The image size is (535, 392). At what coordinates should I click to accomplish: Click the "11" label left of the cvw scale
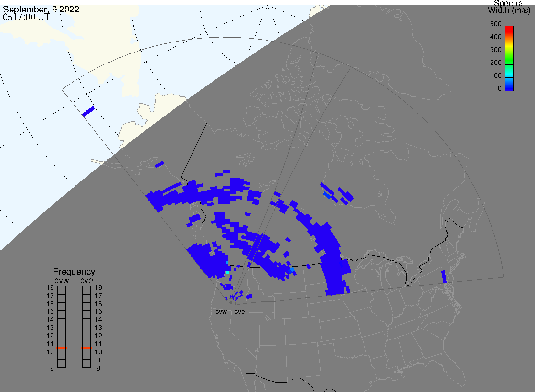point(50,344)
